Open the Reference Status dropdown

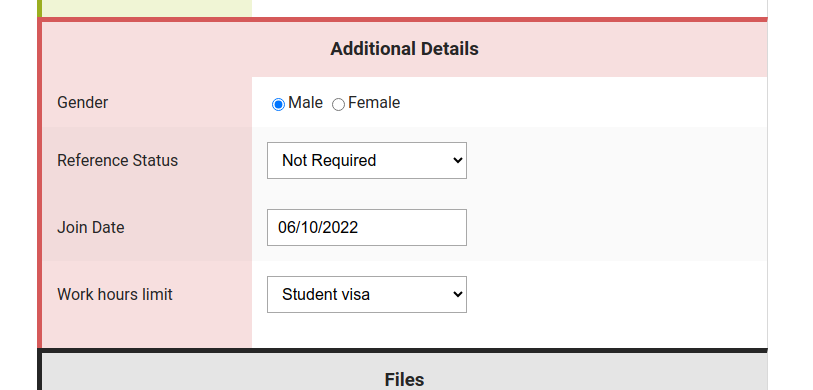367,161
